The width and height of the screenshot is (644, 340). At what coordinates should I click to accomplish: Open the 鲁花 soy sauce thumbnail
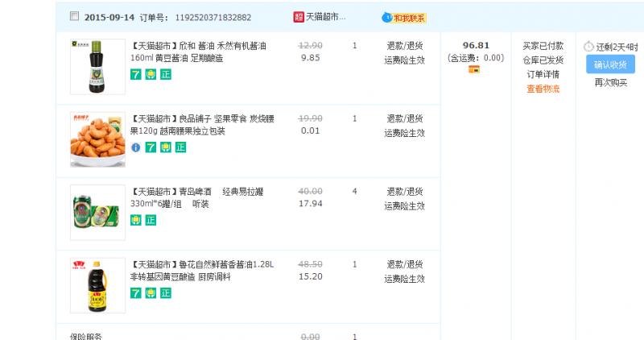pyautogui.click(x=97, y=285)
